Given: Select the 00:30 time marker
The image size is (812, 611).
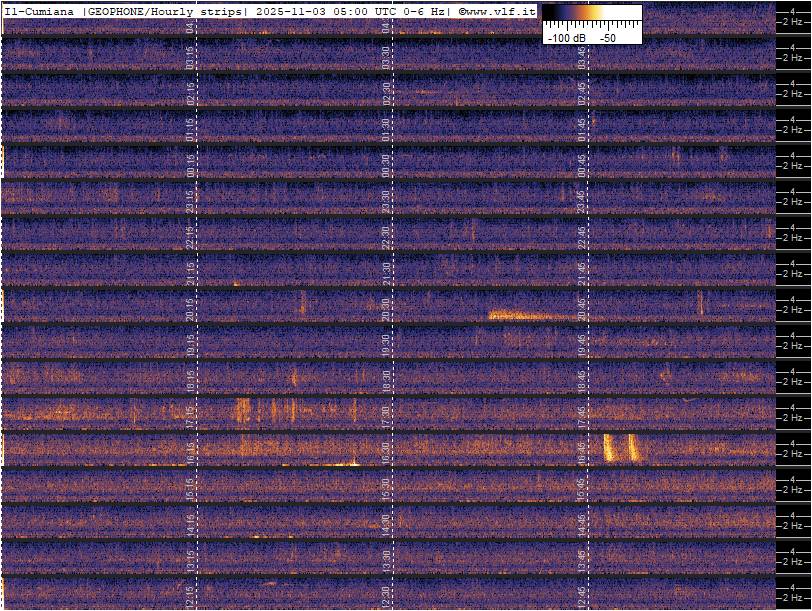Looking at the screenshot, I should tap(387, 166).
